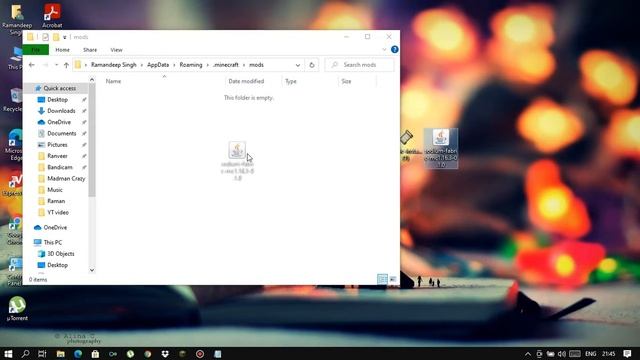
Task: Switch to Large icons view in the status bar
Action: [x=393, y=279]
